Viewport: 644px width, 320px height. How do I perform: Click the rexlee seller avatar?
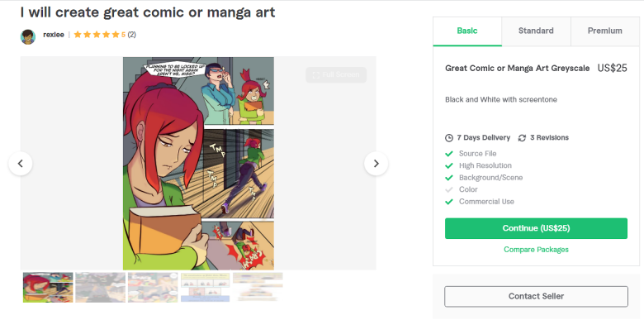click(28, 36)
